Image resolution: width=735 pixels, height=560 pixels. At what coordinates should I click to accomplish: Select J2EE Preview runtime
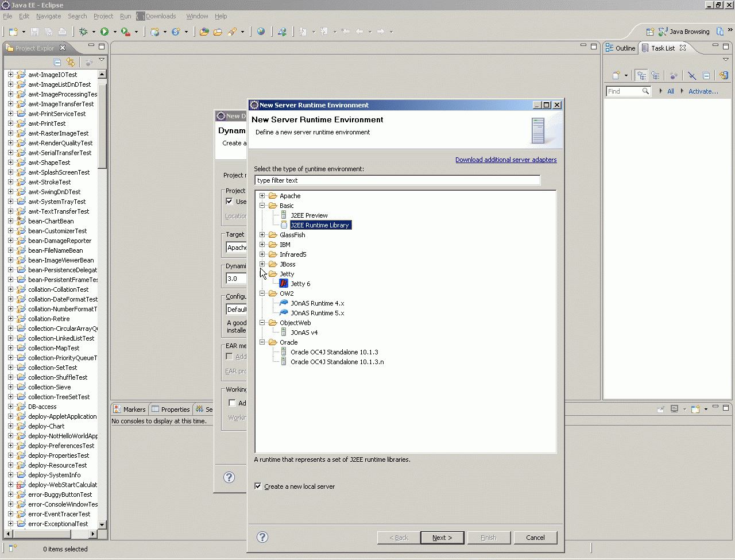click(x=309, y=215)
